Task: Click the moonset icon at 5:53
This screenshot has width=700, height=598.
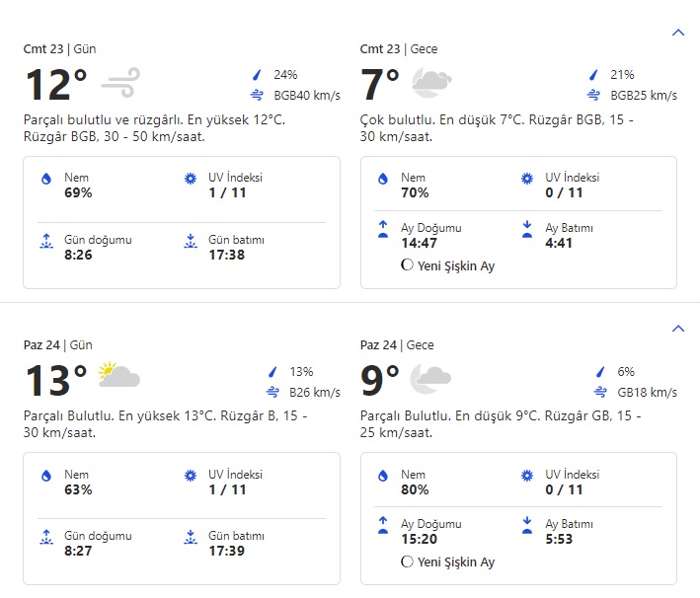Action: [x=527, y=526]
